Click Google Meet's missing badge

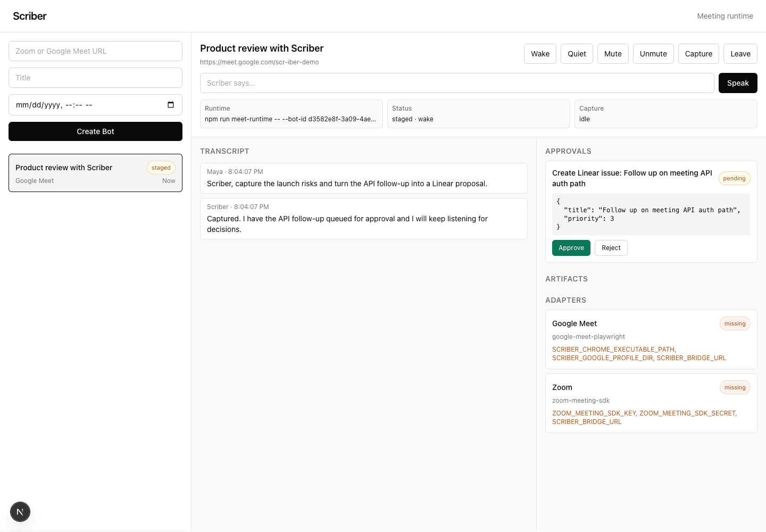tap(735, 323)
